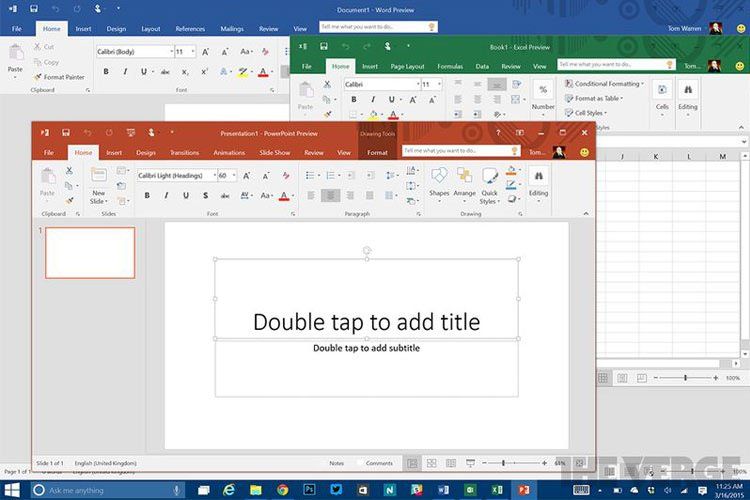Screen dimensions: 750x500
Task: Open Cell Styles dropdown in Excel
Action: coord(586,113)
